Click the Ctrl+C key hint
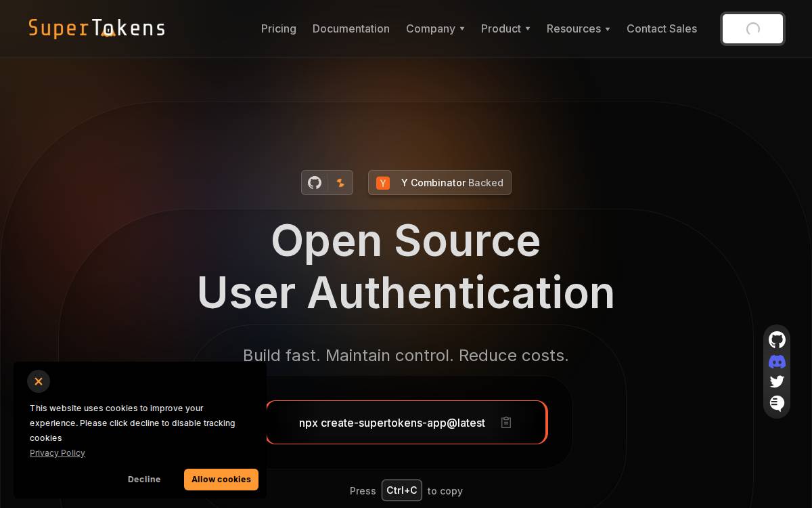812x508 pixels. click(402, 490)
